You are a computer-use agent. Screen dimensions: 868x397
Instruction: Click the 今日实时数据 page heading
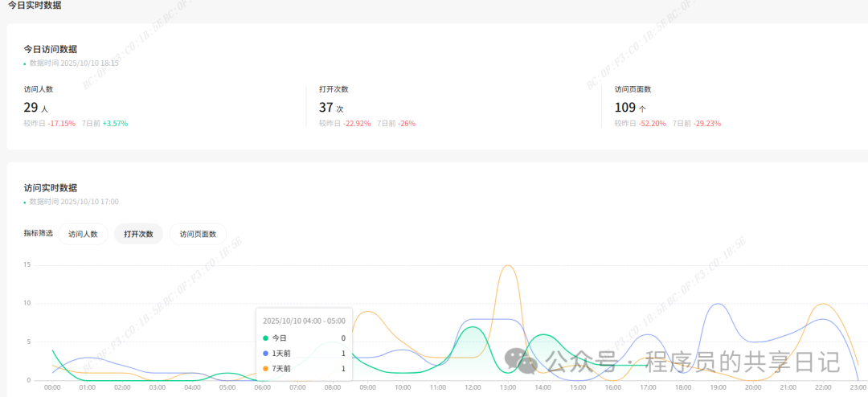coord(35,6)
